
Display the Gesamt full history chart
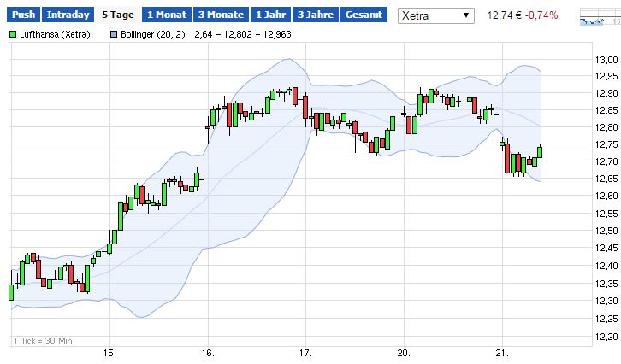[364, 15]
